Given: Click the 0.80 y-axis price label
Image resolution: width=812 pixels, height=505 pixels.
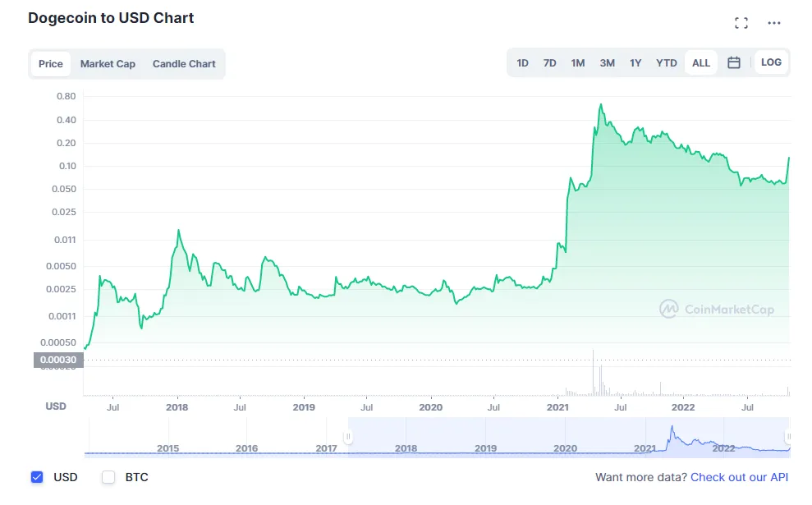Looking at the screenshot, I should [67, 96].
